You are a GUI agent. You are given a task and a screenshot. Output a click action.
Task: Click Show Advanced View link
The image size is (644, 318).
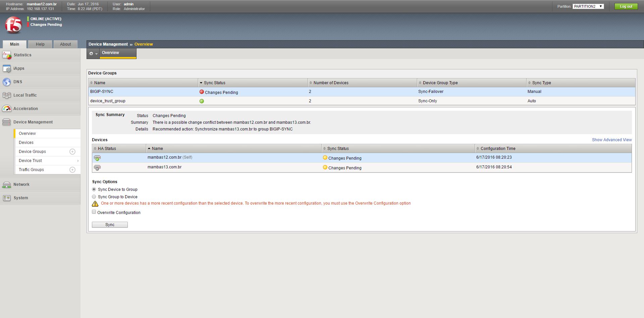pyautogui.click(x=611, y=140)
